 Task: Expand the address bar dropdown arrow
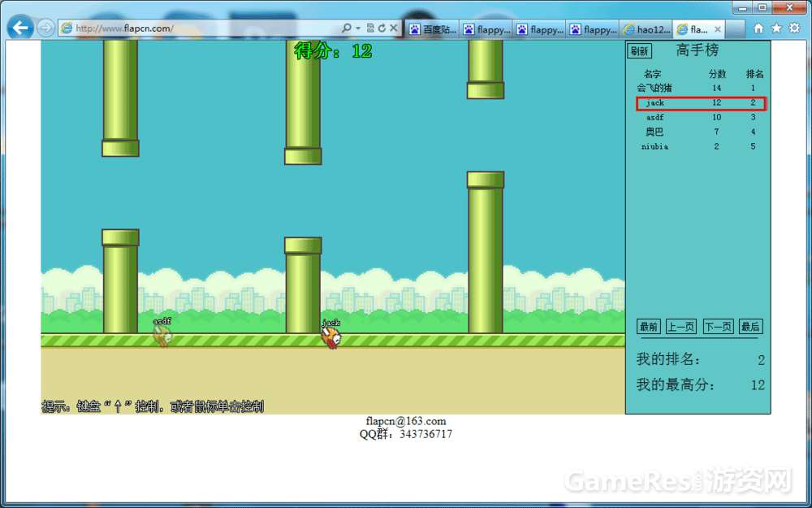pyautogui.click(x=358, y=28)
